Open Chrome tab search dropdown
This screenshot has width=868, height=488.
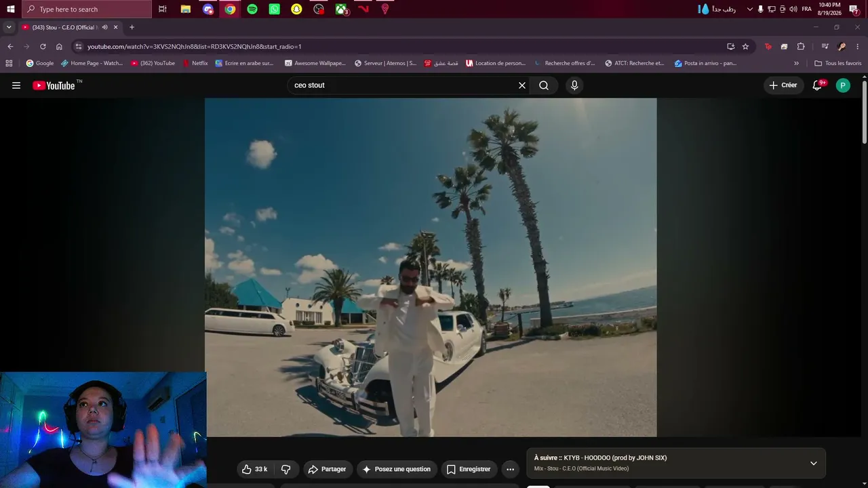click(x=9, y=27)
